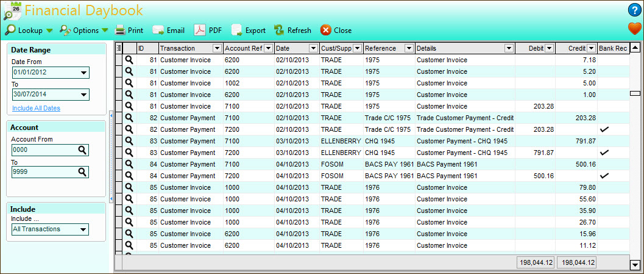644x274 pixels.
Task: Open the Date From dropdown calendar
Action: click(83, 73)
